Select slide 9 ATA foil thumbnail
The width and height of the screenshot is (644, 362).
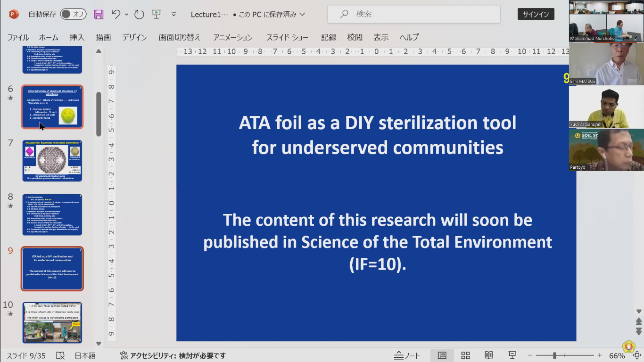(52, 269)
